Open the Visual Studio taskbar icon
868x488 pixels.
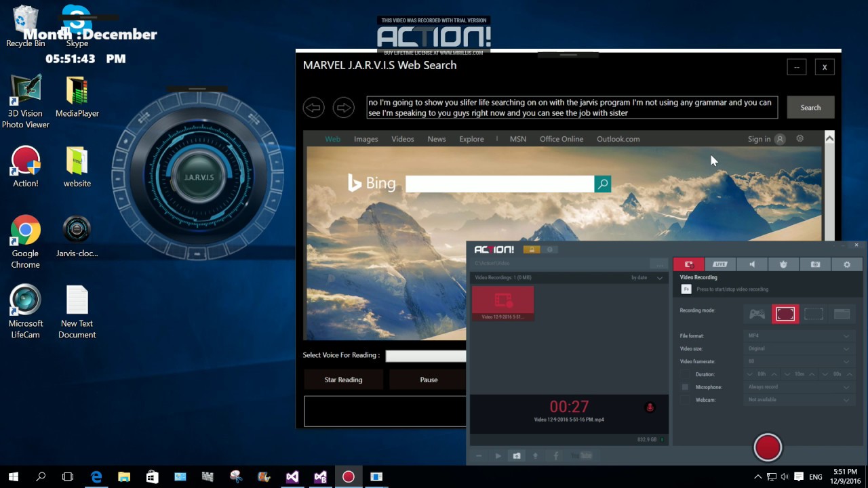tap(292, 476)
